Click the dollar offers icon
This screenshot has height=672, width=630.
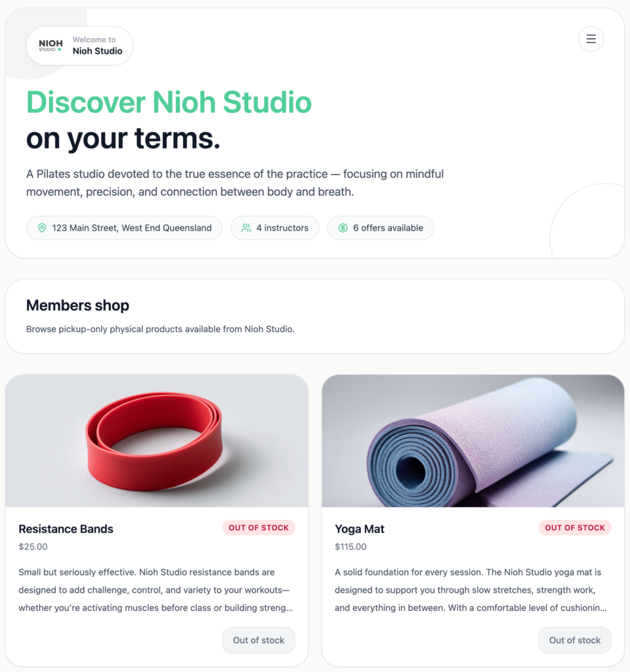(x=343, y=228)
